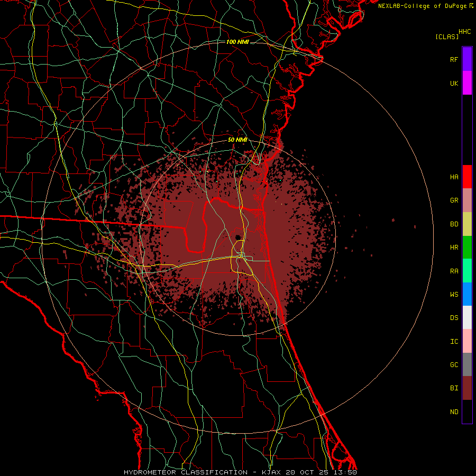This screenshot has height=476, width=476.
Task: Click the BD legend label
Action: pyautogui.click(x=454, y=224)
